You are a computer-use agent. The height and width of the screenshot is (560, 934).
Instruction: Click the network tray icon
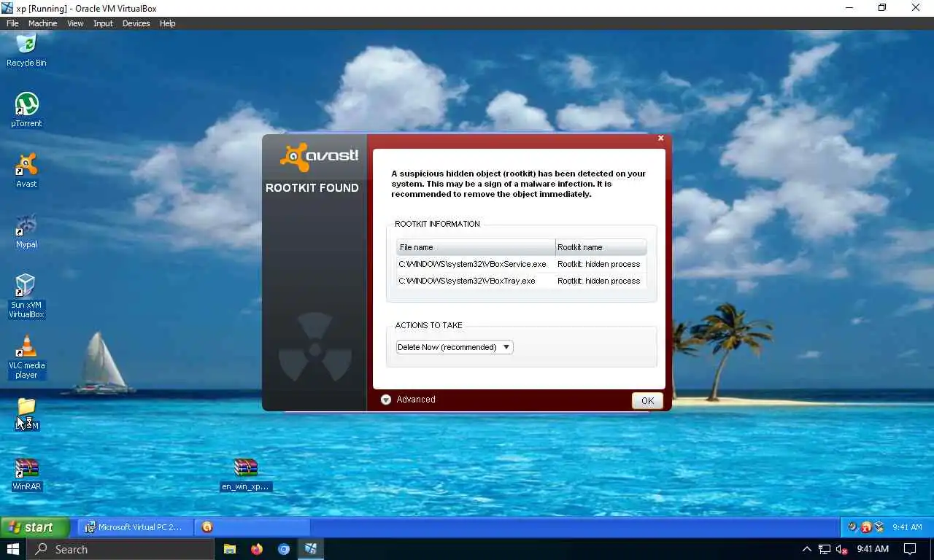[x=825, y=549]
